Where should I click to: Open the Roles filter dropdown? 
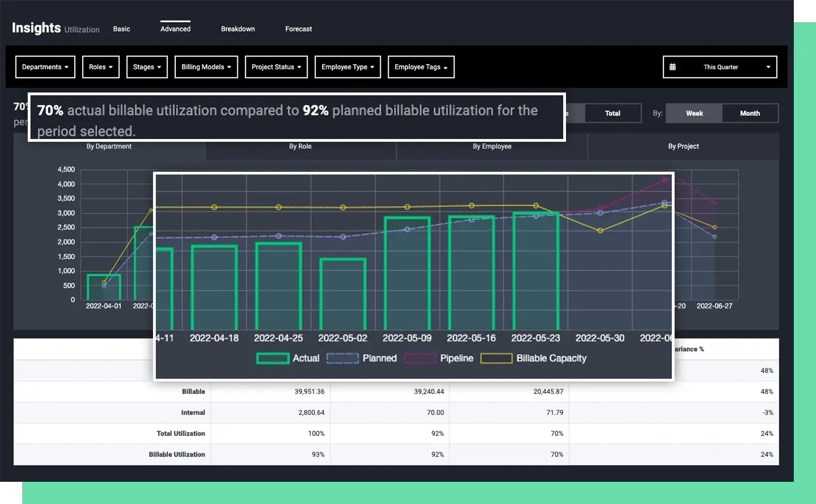click(100, 67)
